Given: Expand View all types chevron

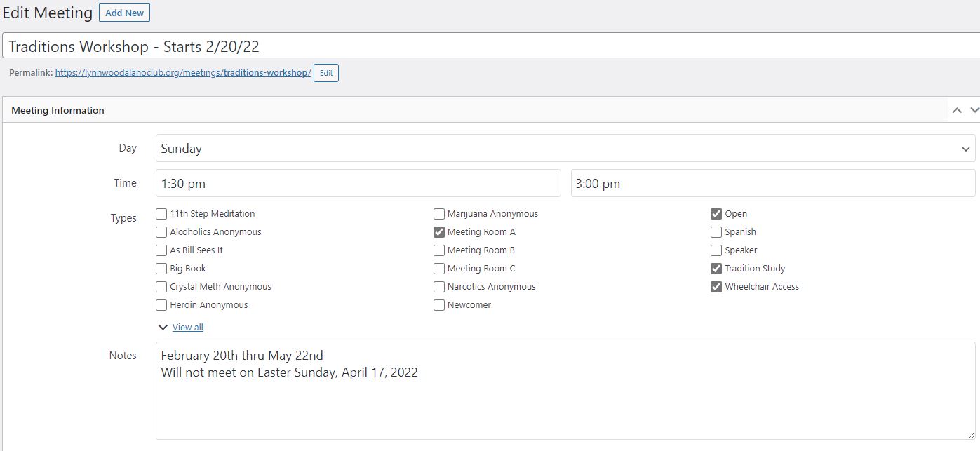Looking at the screenshot, I should pyautogui.click(x=163, y=328).
